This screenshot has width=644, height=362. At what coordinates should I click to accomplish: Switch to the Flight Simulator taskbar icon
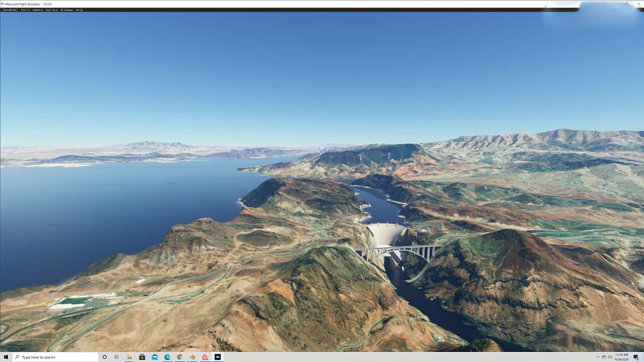pyautogui.click(x=218, y=357)
